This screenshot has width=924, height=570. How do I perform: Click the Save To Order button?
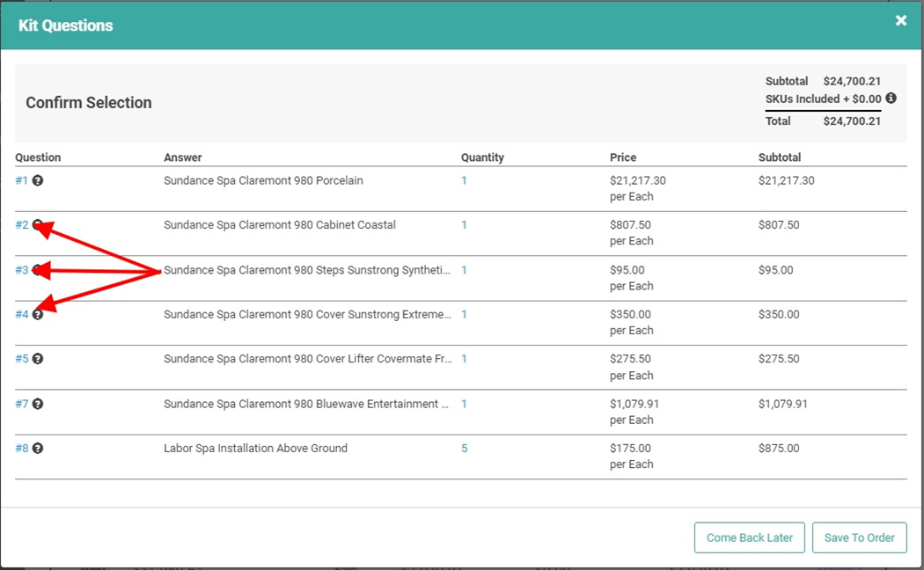(859, 537)
